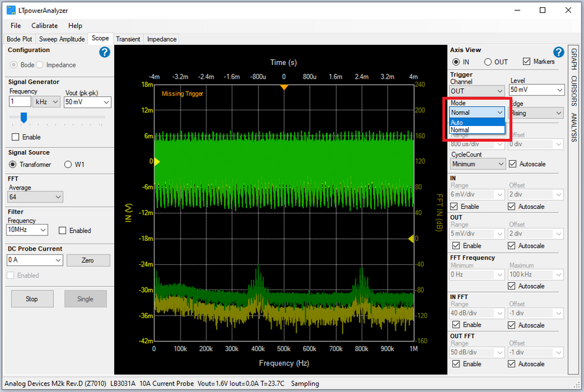Enable the Signal Generator checkbox
This screenshot has width=584, height=392.
(x=16, y=137)
